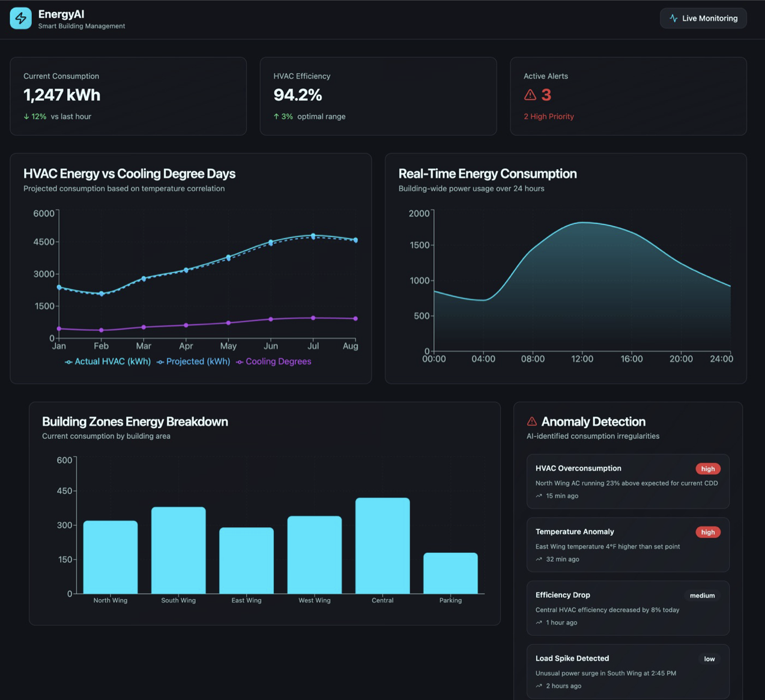Click the South Wing bar
The width and height of the screenshot is (765, 700).
(178, 551)
